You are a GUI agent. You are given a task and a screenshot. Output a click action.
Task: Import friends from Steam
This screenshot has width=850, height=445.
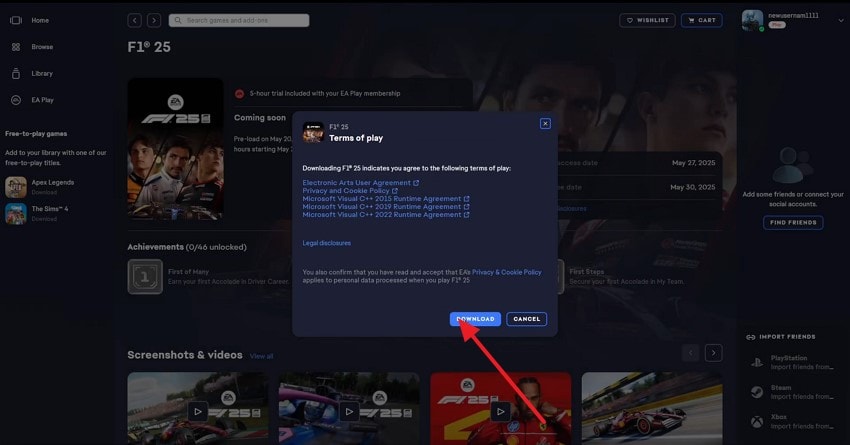[793, 392]
